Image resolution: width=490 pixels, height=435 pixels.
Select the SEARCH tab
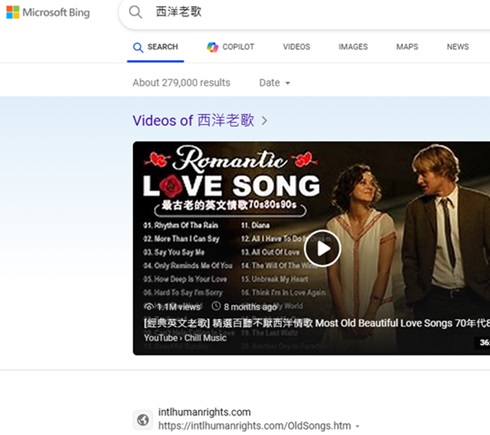click(155, 47)
